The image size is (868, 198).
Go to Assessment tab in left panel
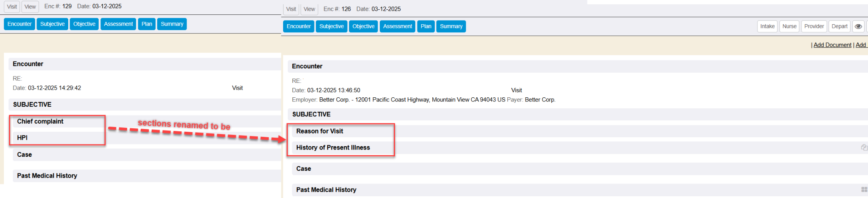(118, 24)
